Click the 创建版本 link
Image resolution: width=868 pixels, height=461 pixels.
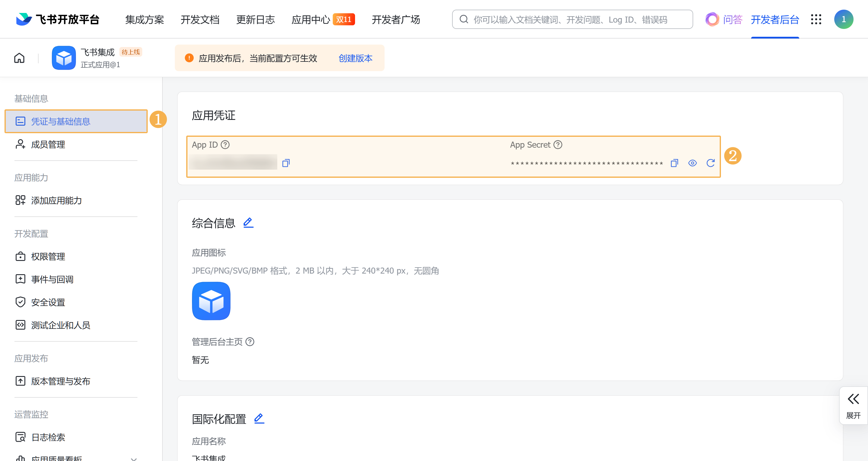pyautogui.click(x=355, y=58)
